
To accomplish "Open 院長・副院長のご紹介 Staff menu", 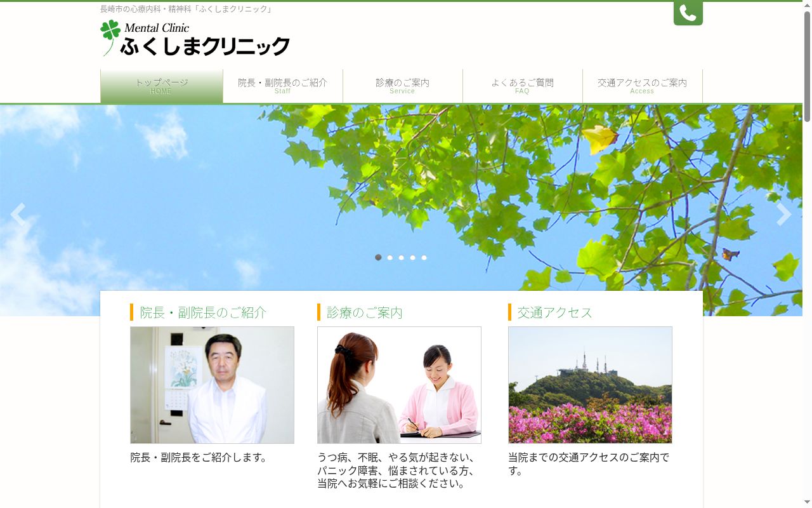I will (x=283, y=86).
